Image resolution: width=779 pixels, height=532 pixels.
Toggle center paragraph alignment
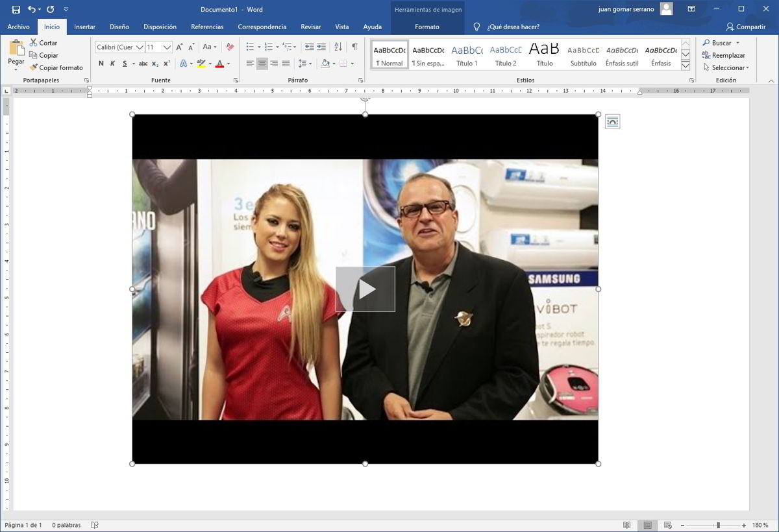tap(262, 63)
